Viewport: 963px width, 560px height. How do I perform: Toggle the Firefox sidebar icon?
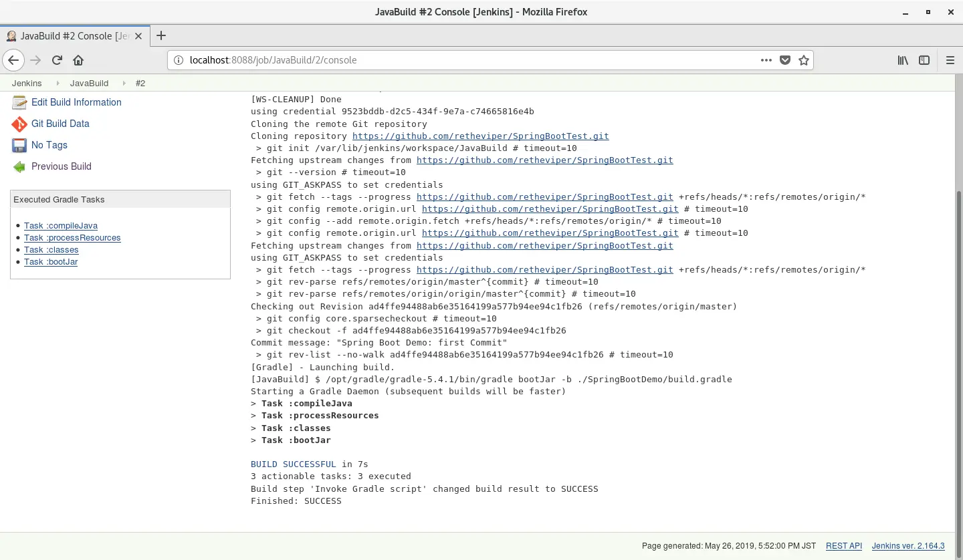[924, 60]
